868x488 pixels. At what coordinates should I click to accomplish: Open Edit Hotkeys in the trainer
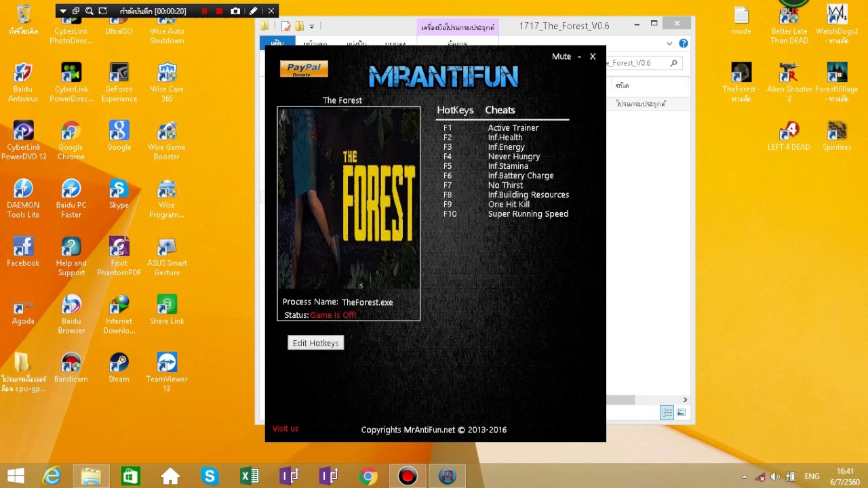point(315,343)
